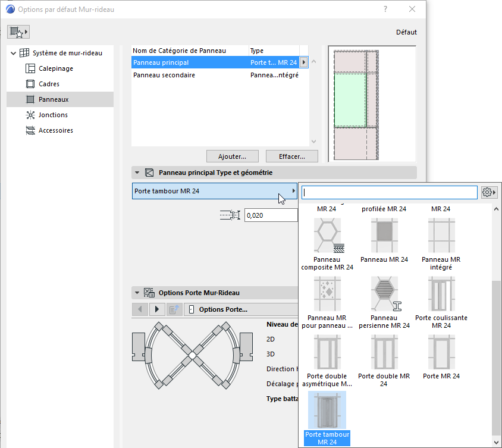Viewport: 502px width, 448px height.
Task: Choose Porte MR 24 panel
Action: click(441, 358)
